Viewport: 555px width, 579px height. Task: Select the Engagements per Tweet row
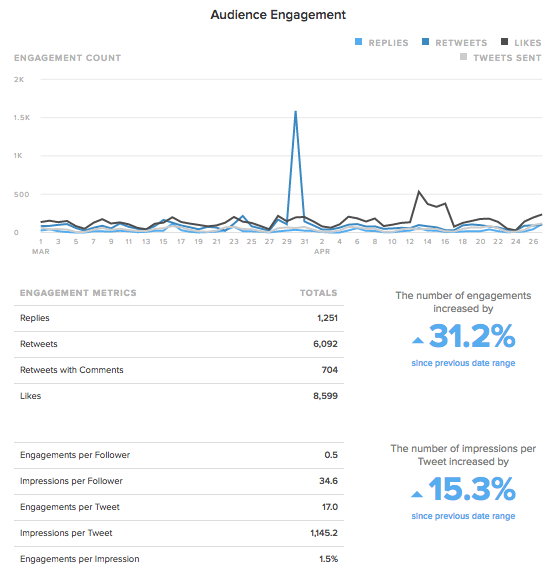coord(179,507)
